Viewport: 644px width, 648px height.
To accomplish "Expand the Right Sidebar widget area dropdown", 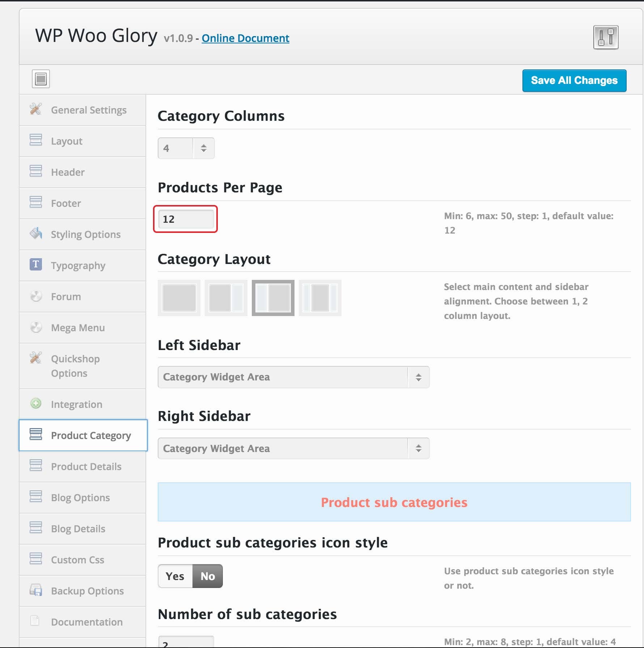I will (x=294, y=448).
